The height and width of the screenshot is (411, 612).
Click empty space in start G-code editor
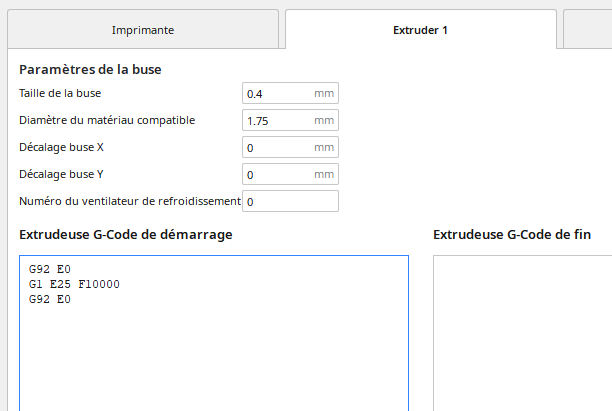(x=213, y=360)
